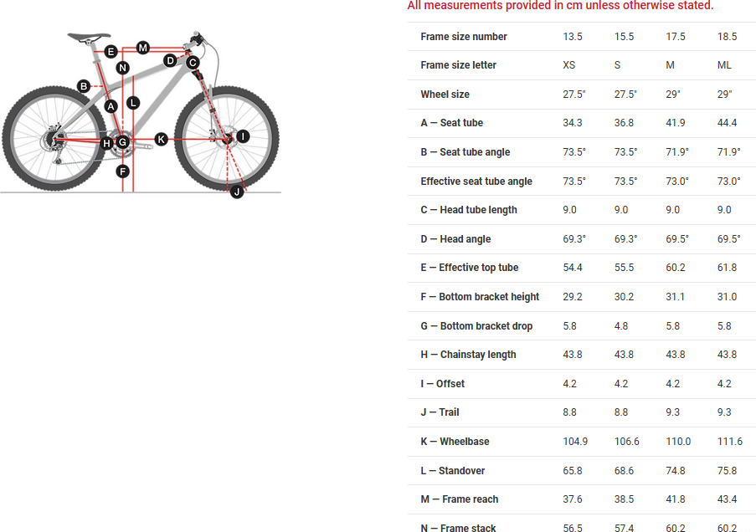Select the E marker near the bike saddle
Viewport: 756px width, 532px height.
[111, 52]
